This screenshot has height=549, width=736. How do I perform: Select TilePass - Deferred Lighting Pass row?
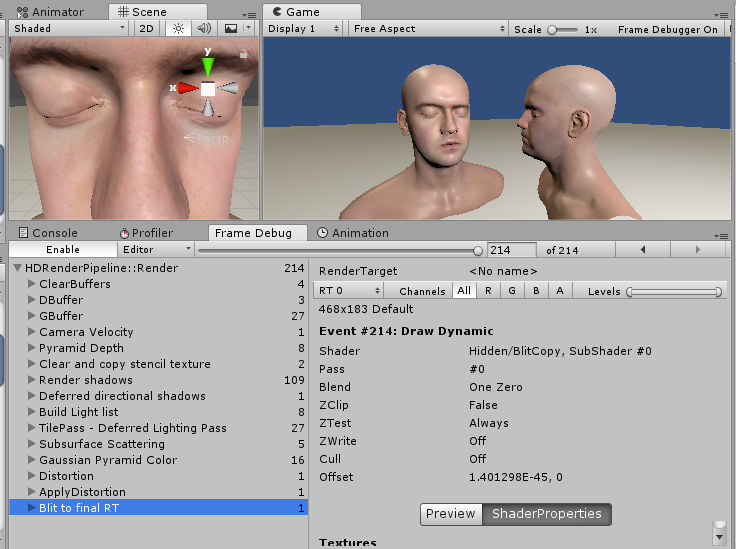[x=159, y=427]
